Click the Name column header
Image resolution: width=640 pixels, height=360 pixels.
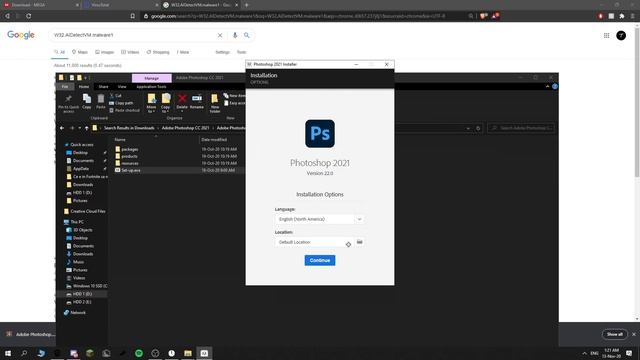pos(120,140)
